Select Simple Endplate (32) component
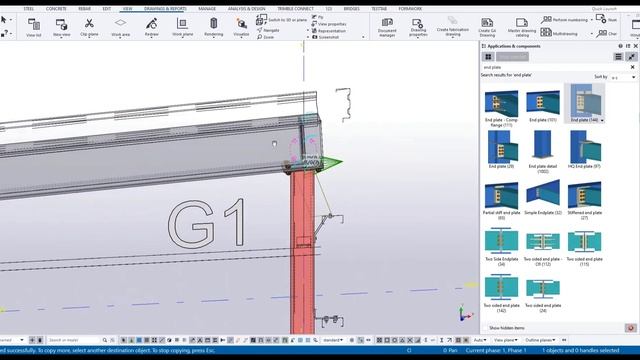640x360 pixels. click(x=543, y=198)
